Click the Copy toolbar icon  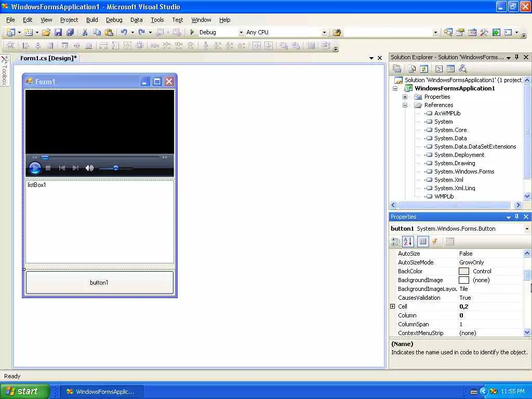(x=97, y=32)
